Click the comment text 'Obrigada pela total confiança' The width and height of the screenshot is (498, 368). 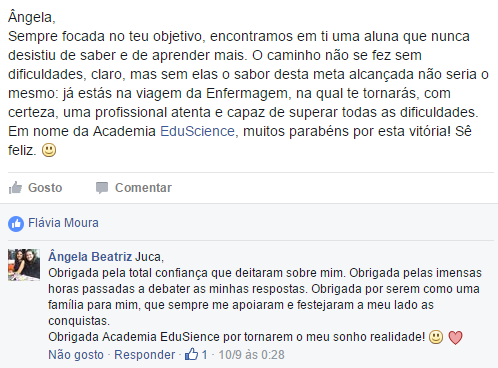pos(129,273)
